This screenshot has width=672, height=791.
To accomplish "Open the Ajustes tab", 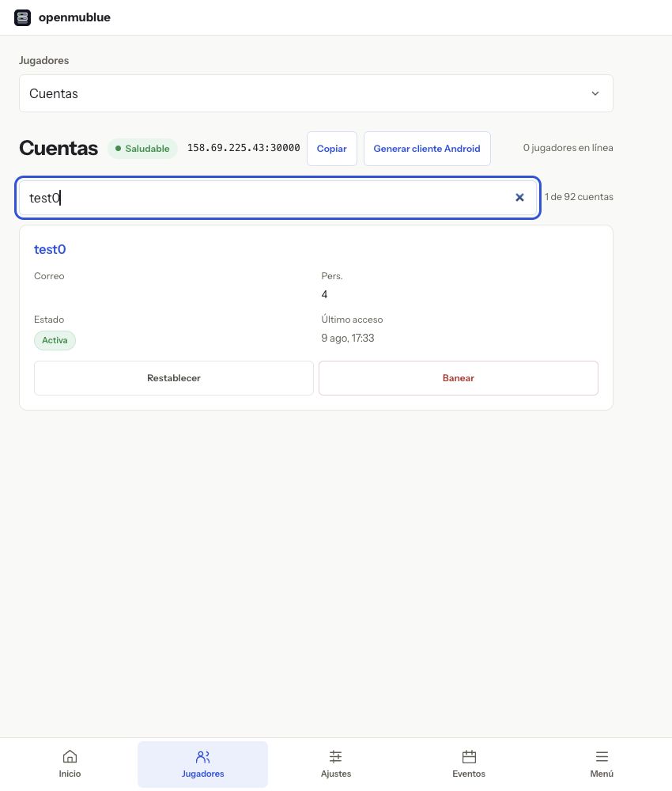I will pos(336,764).
